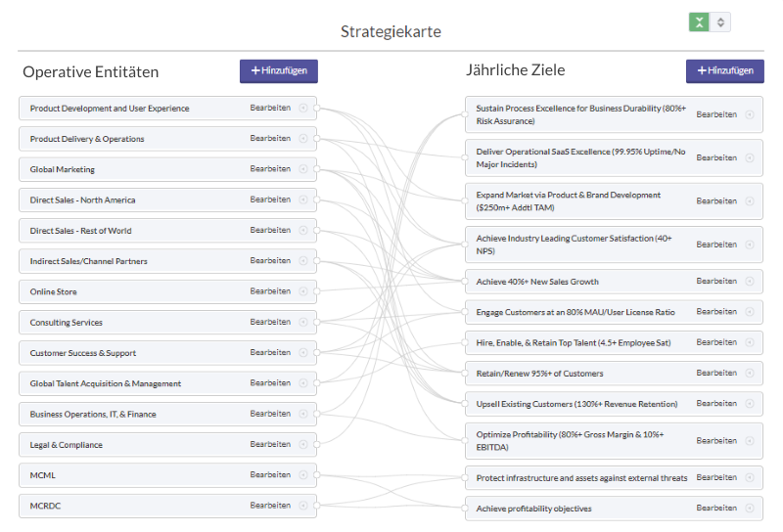Click the circle icon in the MCRDC row

[x=303, y=505]
